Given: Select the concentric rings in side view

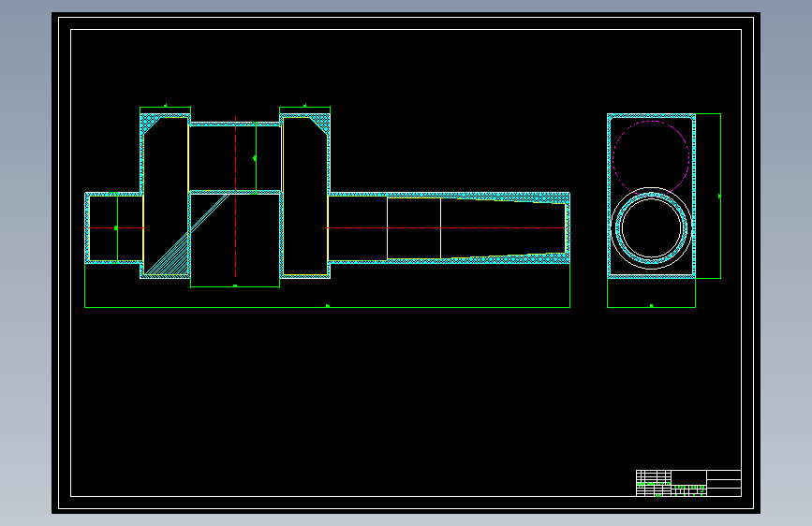Looking at the screenshot, I should [652, 227].
